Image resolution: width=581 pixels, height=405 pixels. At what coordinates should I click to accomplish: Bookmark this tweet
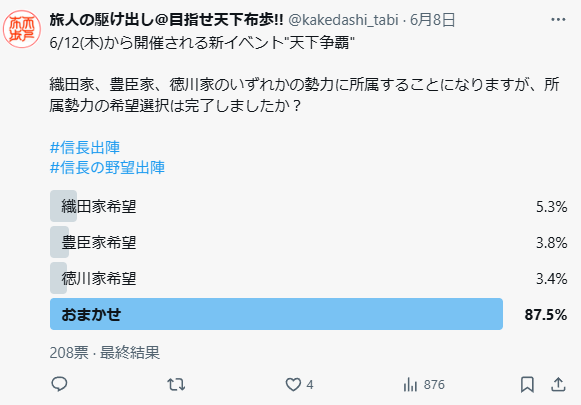pos(527,385)
